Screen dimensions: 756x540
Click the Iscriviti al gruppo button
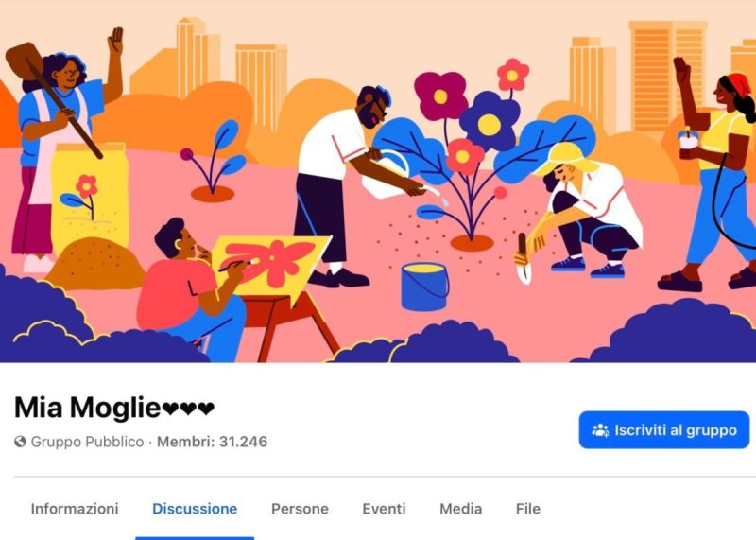click(x=664, y=430)
